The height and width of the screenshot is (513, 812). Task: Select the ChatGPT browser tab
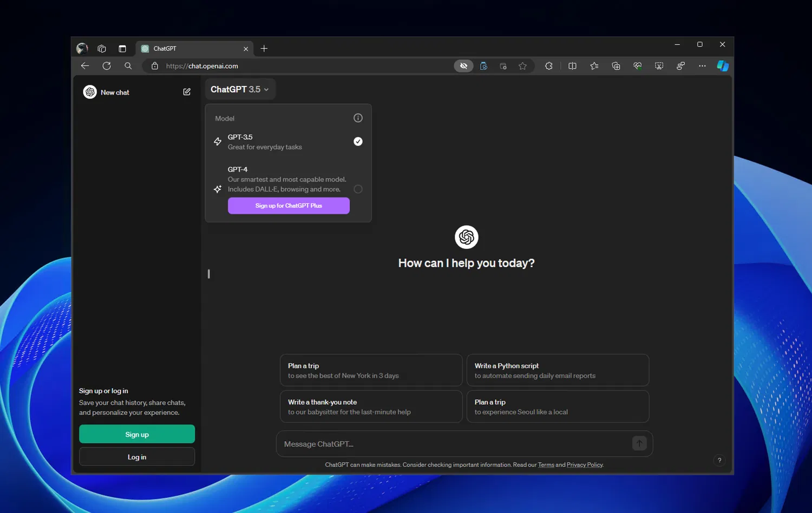click(x=195, y=49)
